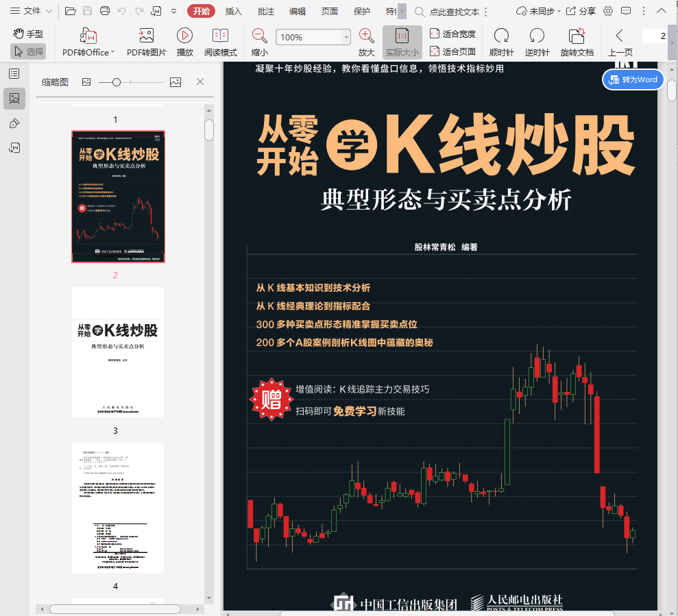Click the export/convert icon with dropdown
The width and height of the screenshot is (678, 616).
[156, 11]
